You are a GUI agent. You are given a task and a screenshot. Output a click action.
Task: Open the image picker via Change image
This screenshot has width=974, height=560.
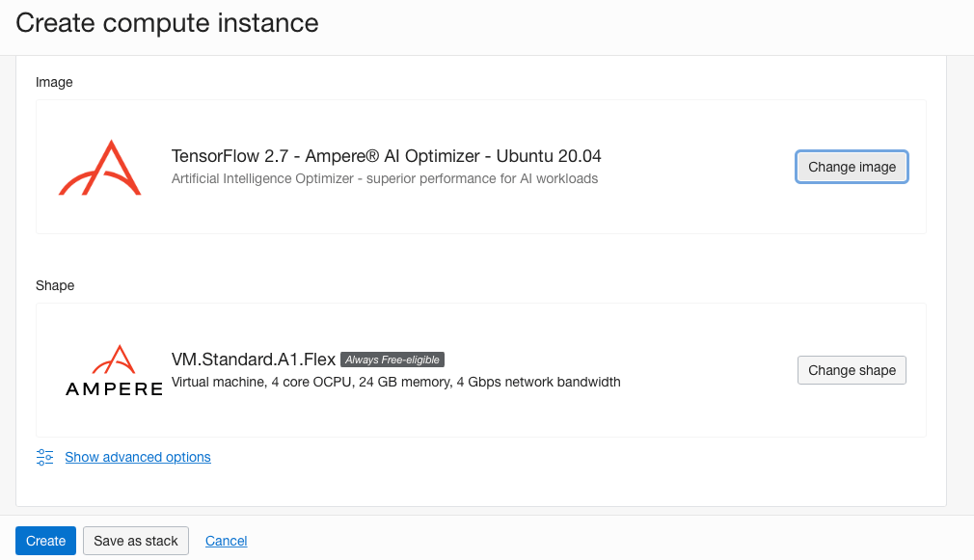click(852, 166)
